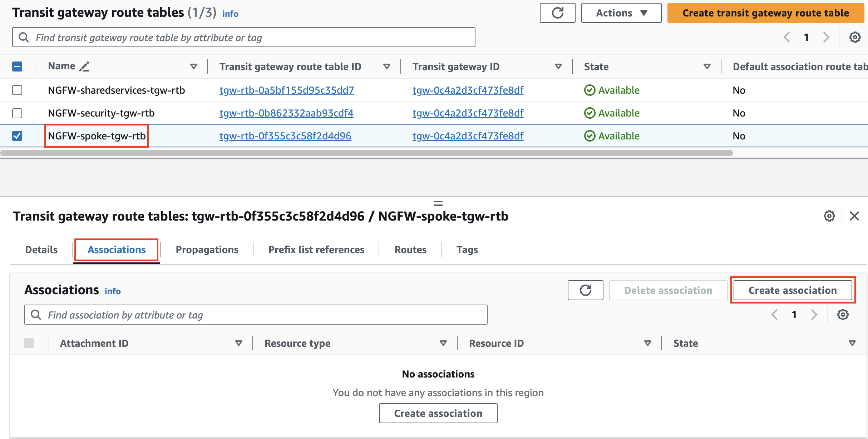Sort by the State column arrow
The width and height of the screenshot is (868, 439).
[707, 66]
